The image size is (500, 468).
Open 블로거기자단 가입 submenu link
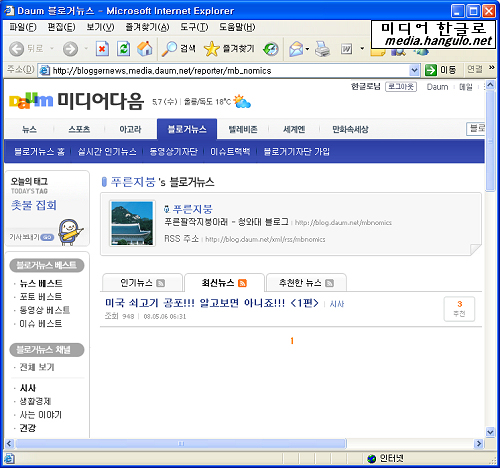[x=296, y=152]
